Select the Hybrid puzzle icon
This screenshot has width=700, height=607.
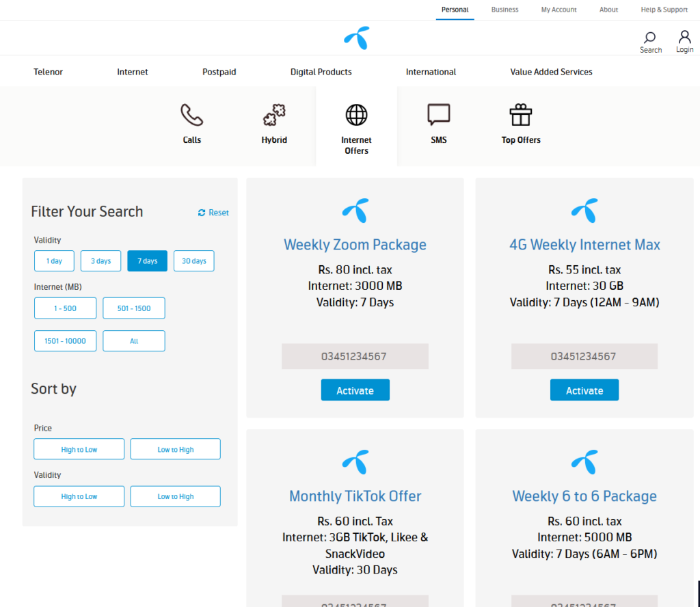click(274, 115)
